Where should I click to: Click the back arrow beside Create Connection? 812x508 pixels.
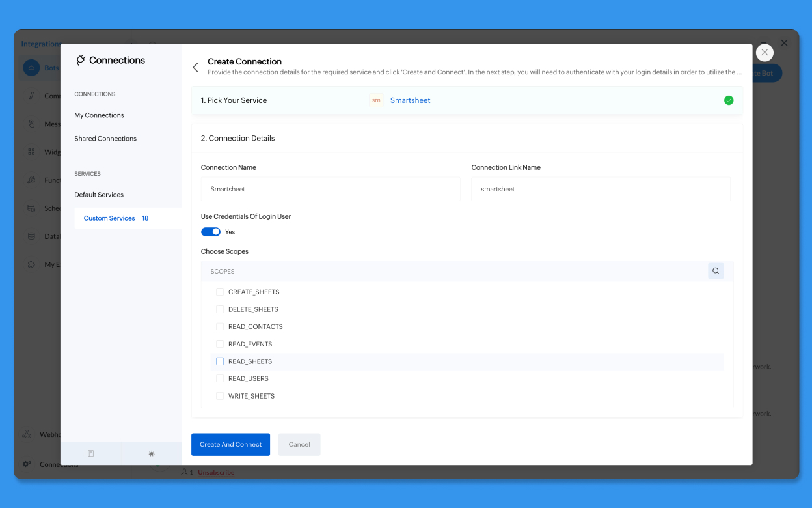click(195, 67)
